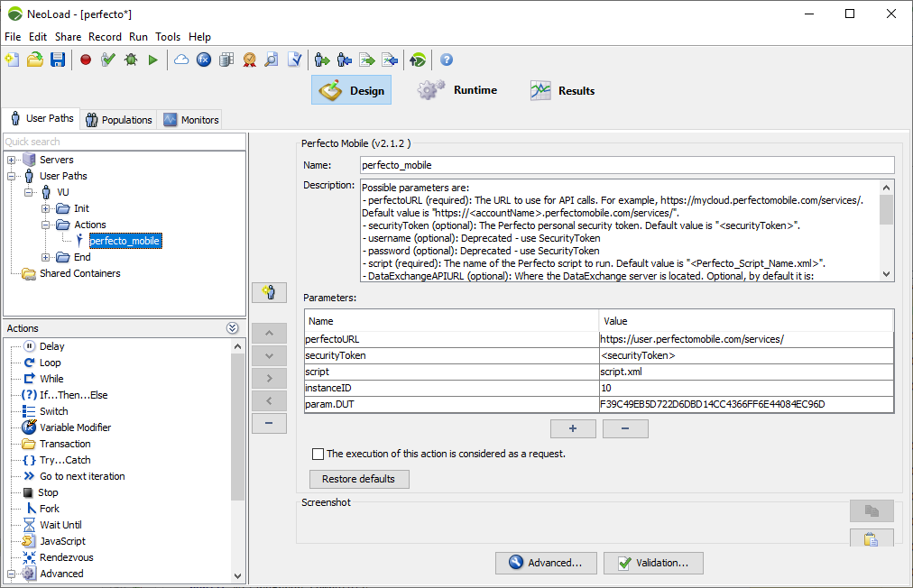Open the Monitors tab
The width and height of the screenshot is (913, 588).
pos(191,119)
